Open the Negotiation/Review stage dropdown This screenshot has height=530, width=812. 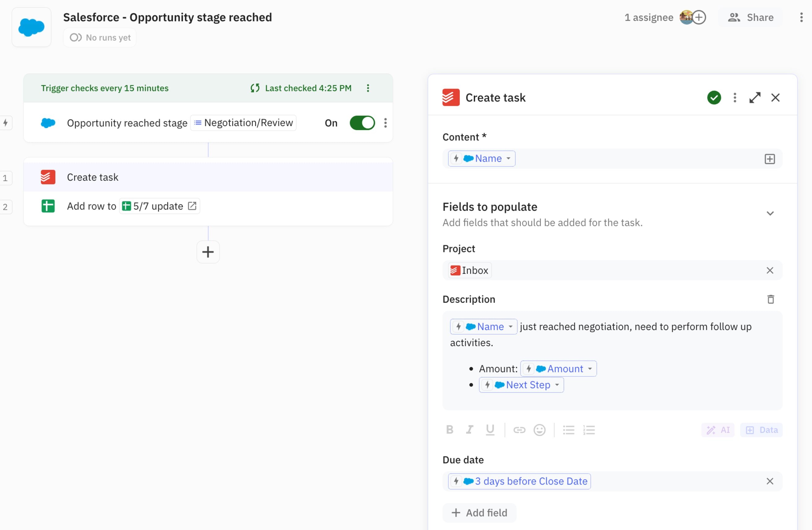click(243, 123)
